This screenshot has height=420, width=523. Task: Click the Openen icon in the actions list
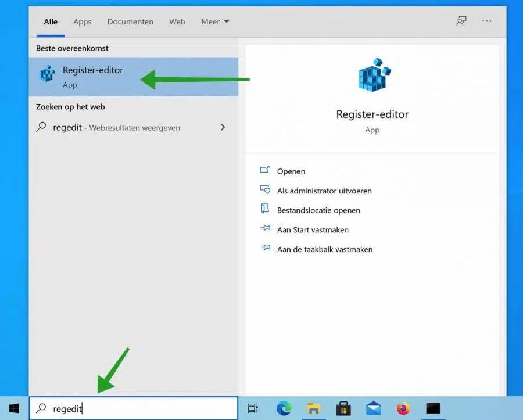coord(265,170)
